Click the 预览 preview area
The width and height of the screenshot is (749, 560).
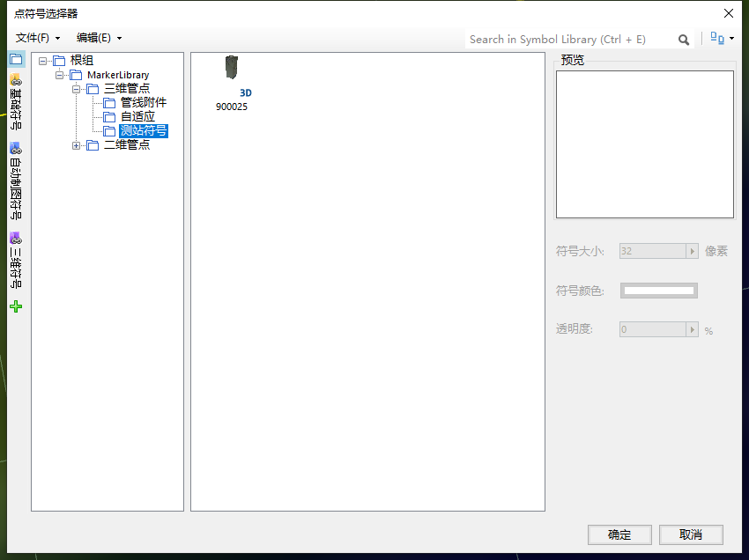click(x=645, y=144)
